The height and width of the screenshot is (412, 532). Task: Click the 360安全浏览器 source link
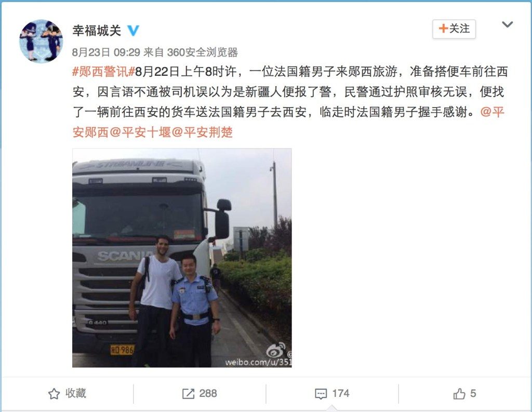click(x=202, y=52)
